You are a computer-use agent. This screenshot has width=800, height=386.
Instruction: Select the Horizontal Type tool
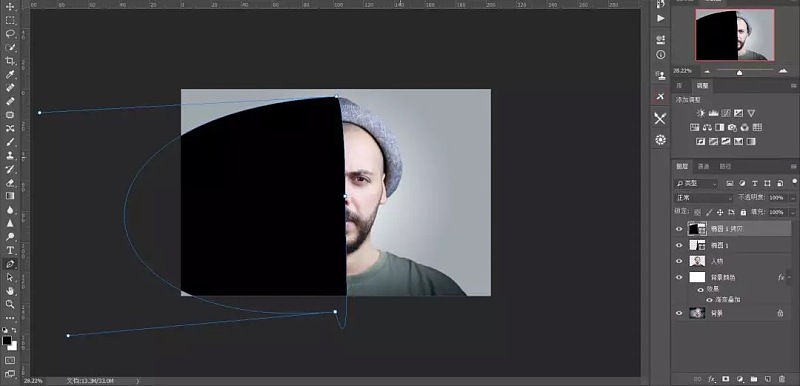pos(10,250)
